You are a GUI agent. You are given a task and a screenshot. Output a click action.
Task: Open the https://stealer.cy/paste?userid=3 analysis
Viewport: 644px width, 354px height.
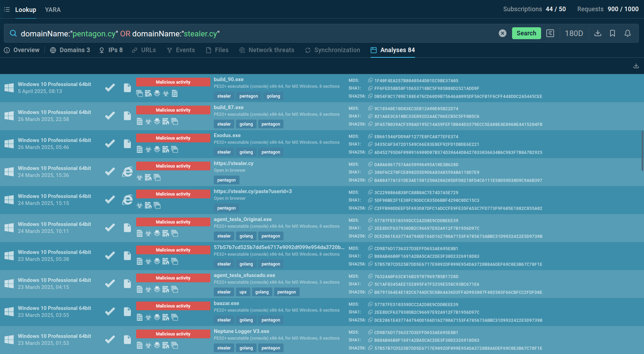253,191
